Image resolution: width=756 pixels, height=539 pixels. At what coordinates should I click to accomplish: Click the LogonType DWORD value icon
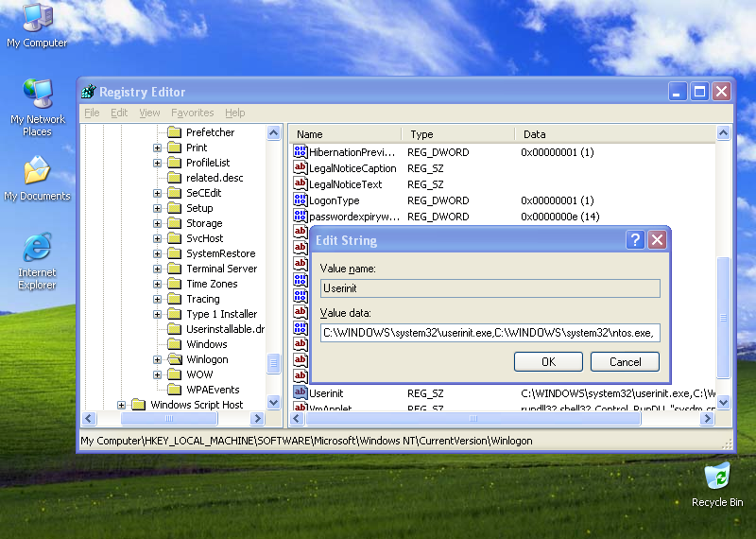[300, 200]
